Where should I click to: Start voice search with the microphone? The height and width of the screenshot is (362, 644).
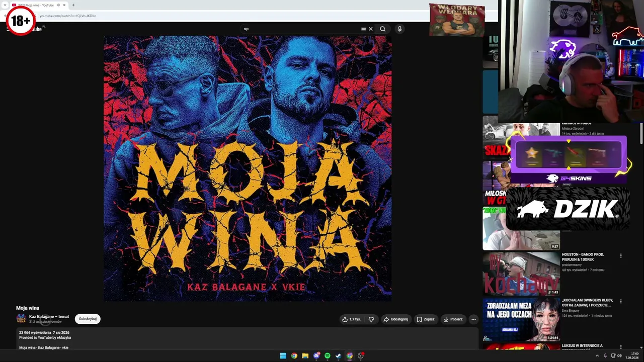click(399, 29)
